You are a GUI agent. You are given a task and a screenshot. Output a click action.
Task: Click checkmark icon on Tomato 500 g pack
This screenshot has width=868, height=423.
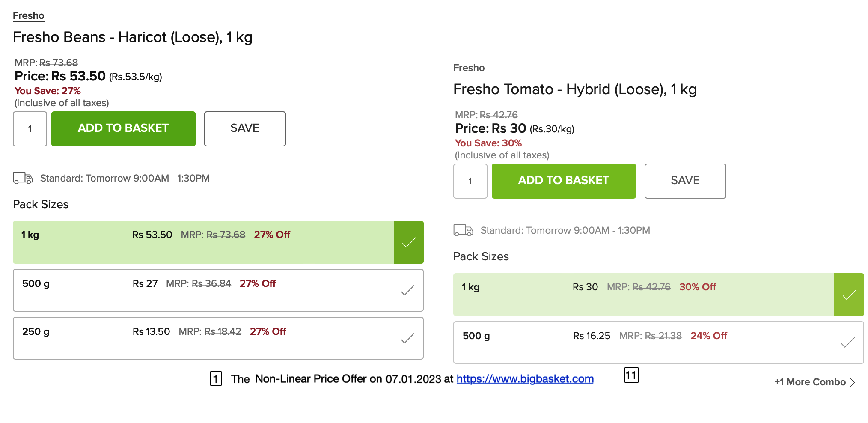pyautogui.click(x=847, y=343)
